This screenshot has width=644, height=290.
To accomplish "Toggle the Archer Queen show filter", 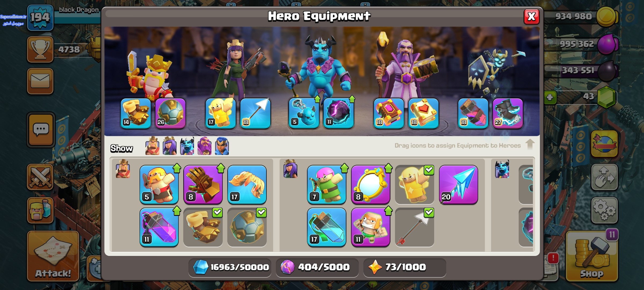I will tap(170, 146).
